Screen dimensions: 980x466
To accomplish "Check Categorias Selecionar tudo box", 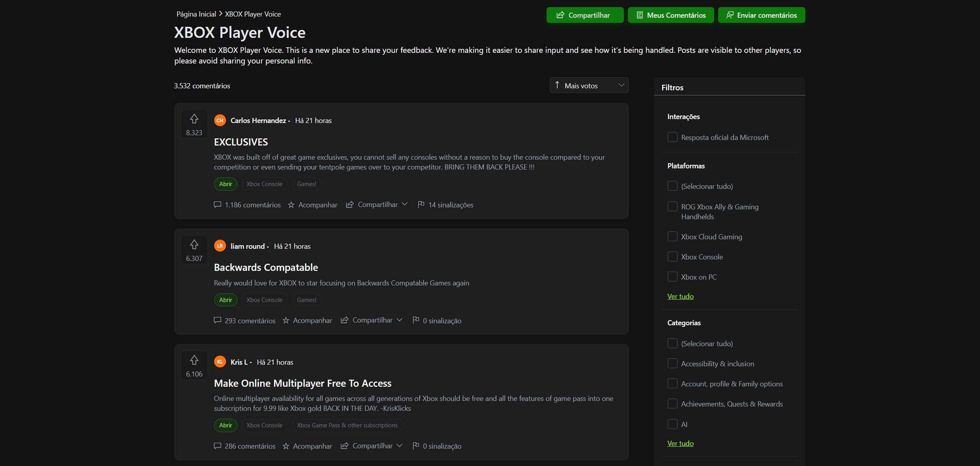I will tap(672, 343).
